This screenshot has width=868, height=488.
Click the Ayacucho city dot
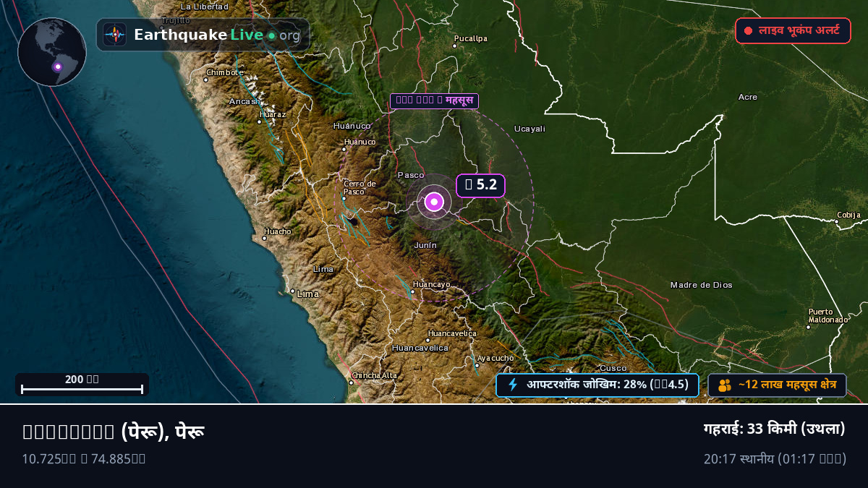click(x=477, y=365)
